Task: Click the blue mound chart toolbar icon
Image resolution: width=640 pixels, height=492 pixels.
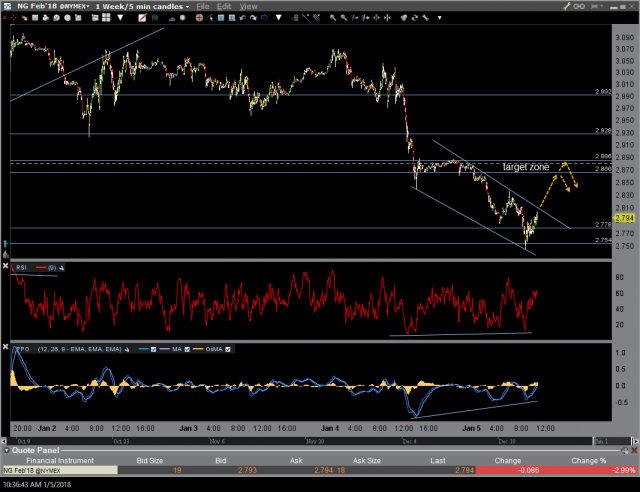Action: click(x=172, y=18)
